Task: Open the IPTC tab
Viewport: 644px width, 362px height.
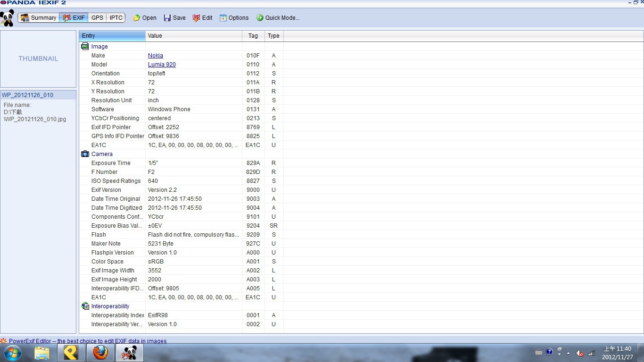Action: coord(116,18)
